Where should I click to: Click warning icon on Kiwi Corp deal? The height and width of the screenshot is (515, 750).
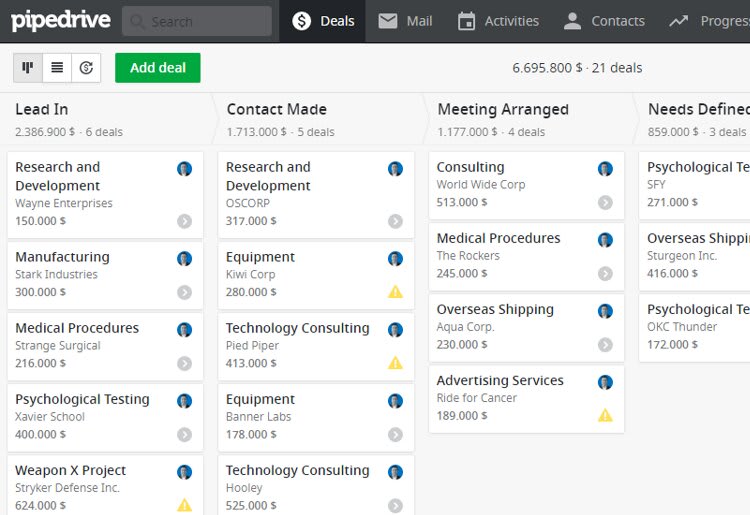click(x=395, y=292)
